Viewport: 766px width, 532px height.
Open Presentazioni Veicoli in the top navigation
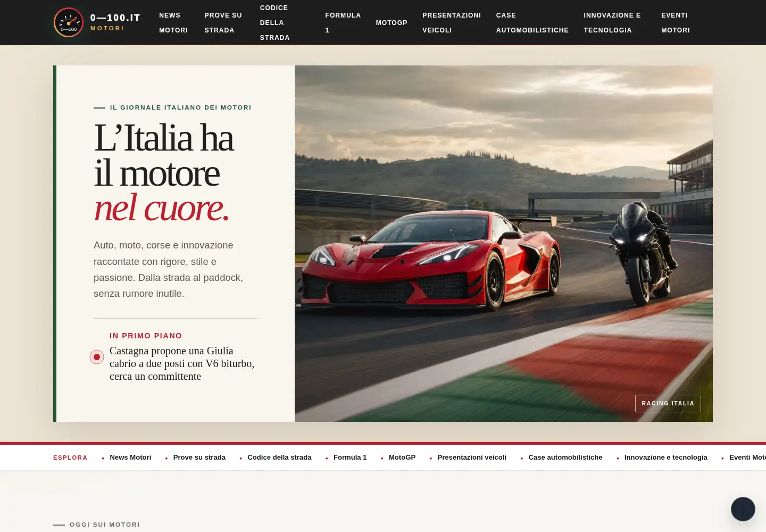tap(452, 23)
